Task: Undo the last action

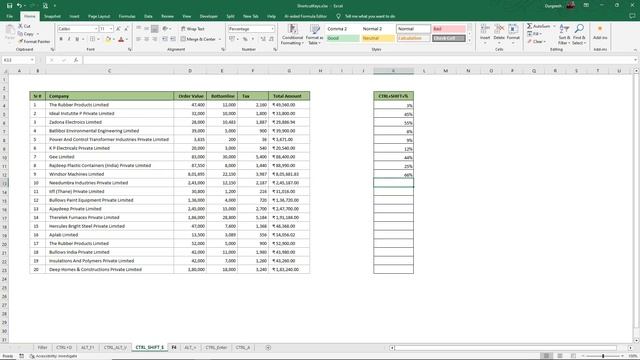Action: [x=19, y=6]
